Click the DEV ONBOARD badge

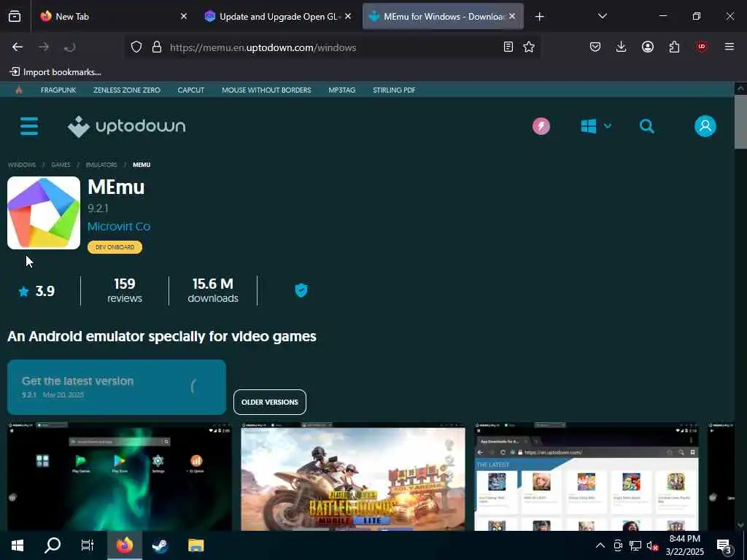pos(115,247)
